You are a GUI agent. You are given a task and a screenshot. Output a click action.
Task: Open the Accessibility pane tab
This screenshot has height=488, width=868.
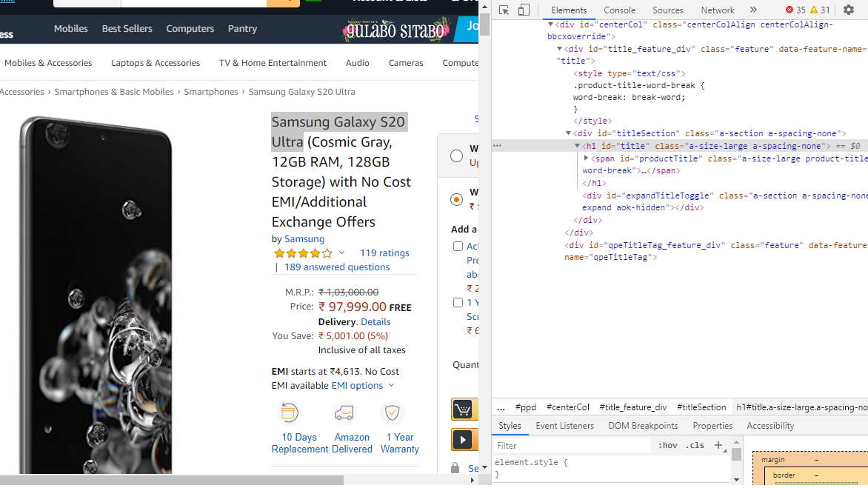770,426
